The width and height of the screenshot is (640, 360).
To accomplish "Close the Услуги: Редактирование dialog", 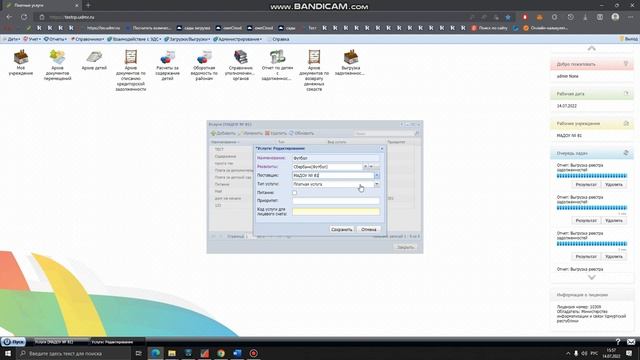I will point(382,148).
